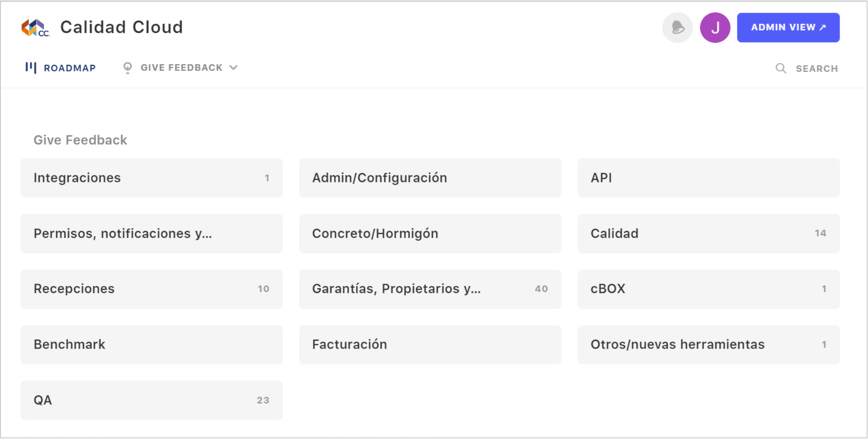
Task: Open the notifications bell icon
Action: pos(677,28)
